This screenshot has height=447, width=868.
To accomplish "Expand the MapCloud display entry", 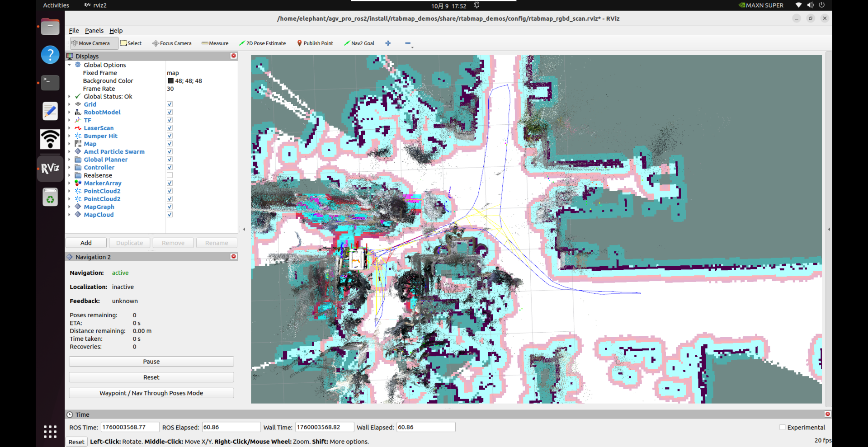I will (x=70, y=215).
